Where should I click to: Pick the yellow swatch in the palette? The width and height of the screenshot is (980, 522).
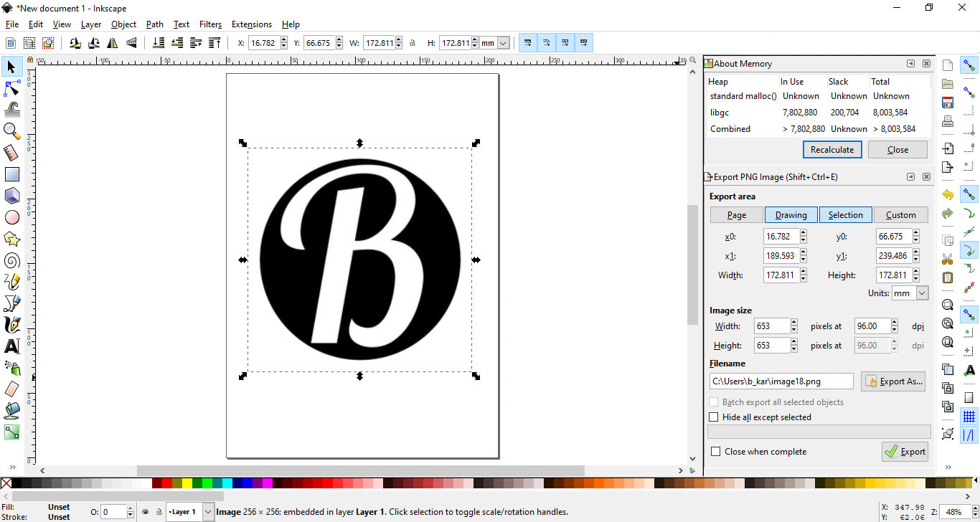click(187, 483)
